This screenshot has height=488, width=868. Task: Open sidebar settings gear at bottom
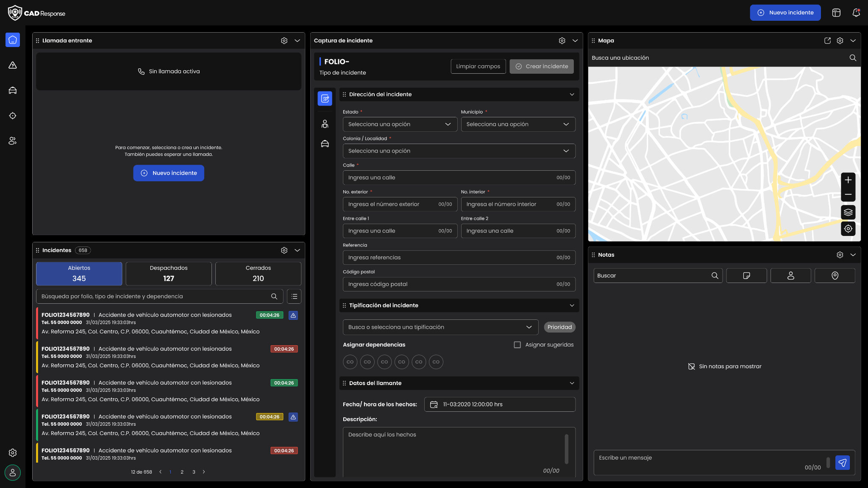tap(13, 453)
